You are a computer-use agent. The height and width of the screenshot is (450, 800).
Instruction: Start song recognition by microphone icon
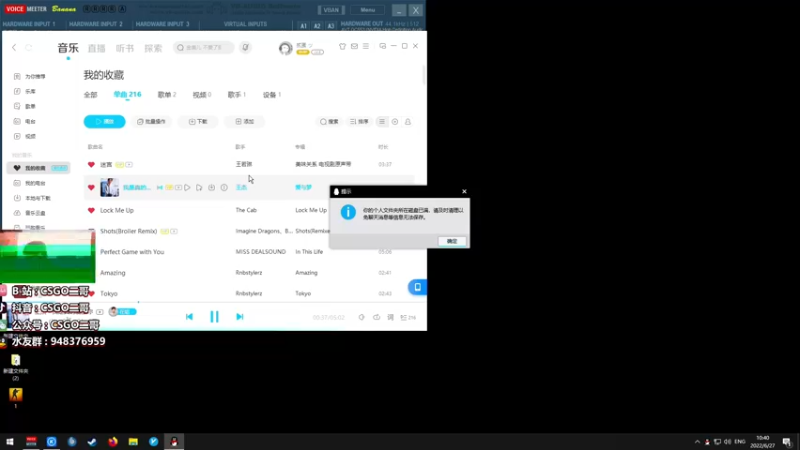click(245, 47)
